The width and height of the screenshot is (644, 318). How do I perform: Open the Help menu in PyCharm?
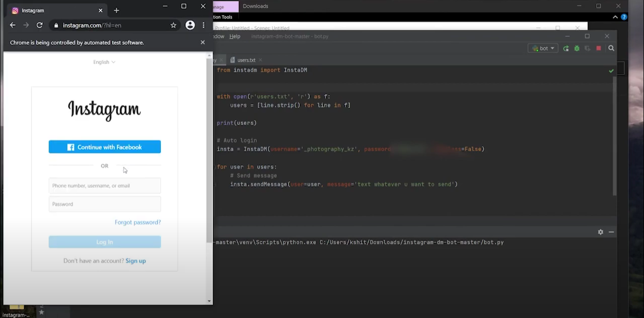235,37
